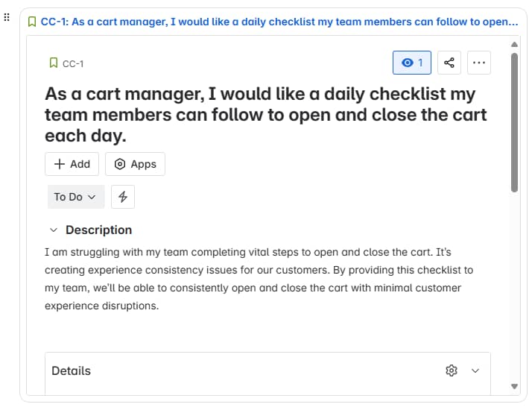Click the hexagon icon in Apps button
This screenshot has width=532, height=410.
[119, 164]
